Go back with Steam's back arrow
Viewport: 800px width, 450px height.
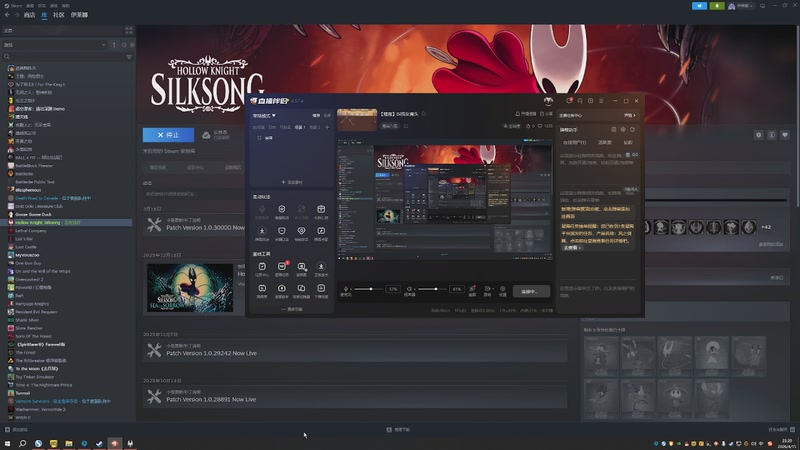click(7, 15)
